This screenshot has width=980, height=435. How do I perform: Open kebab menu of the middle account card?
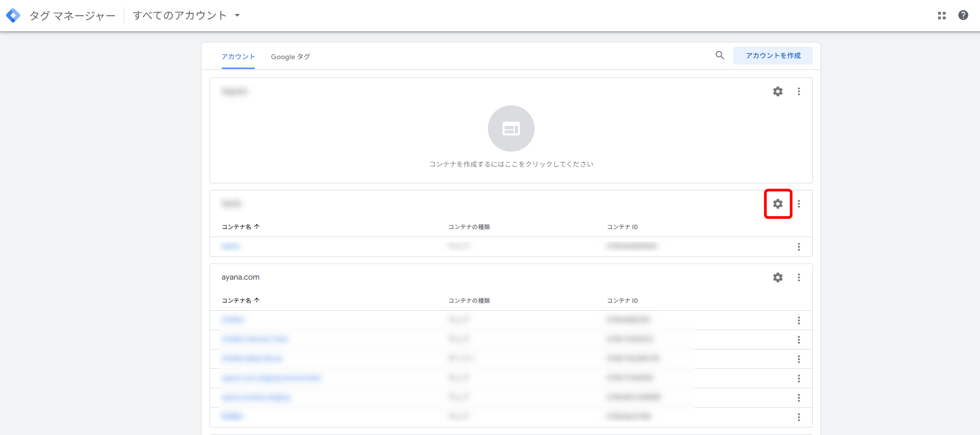799,204
